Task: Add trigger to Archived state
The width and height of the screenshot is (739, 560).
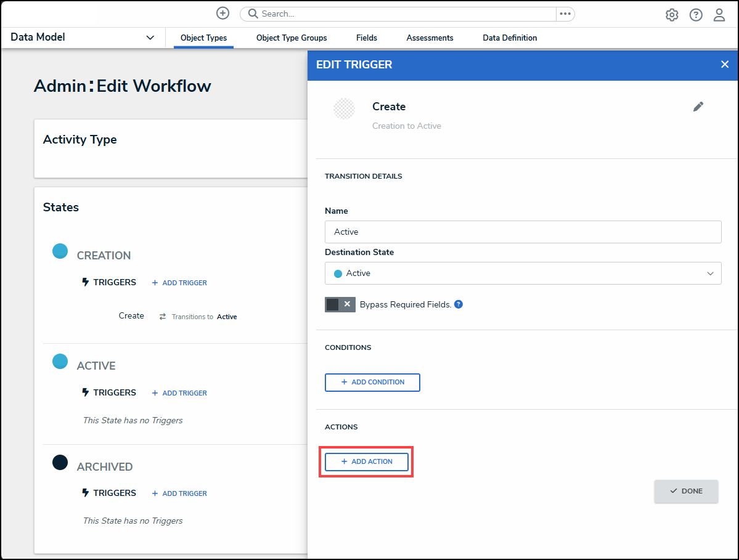Action: [179, 493]
